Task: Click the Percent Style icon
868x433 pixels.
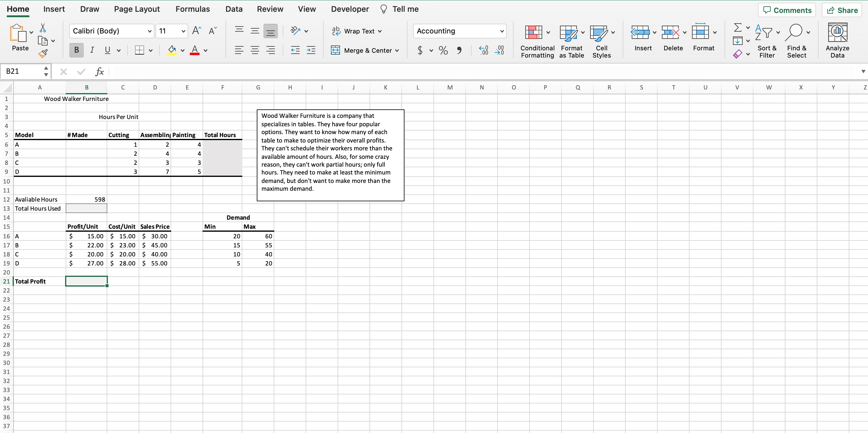Action: [443, 51]
